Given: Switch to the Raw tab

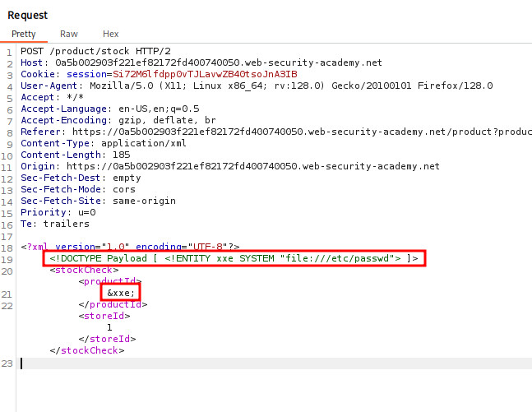Looking at the screenshot, I should coord(69,34).
